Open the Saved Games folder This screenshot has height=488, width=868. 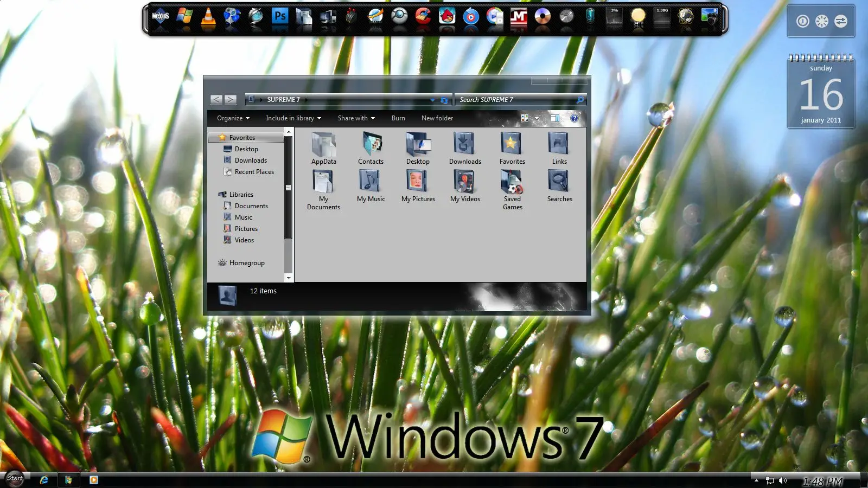pyautogui.click(x=512, y=190)
